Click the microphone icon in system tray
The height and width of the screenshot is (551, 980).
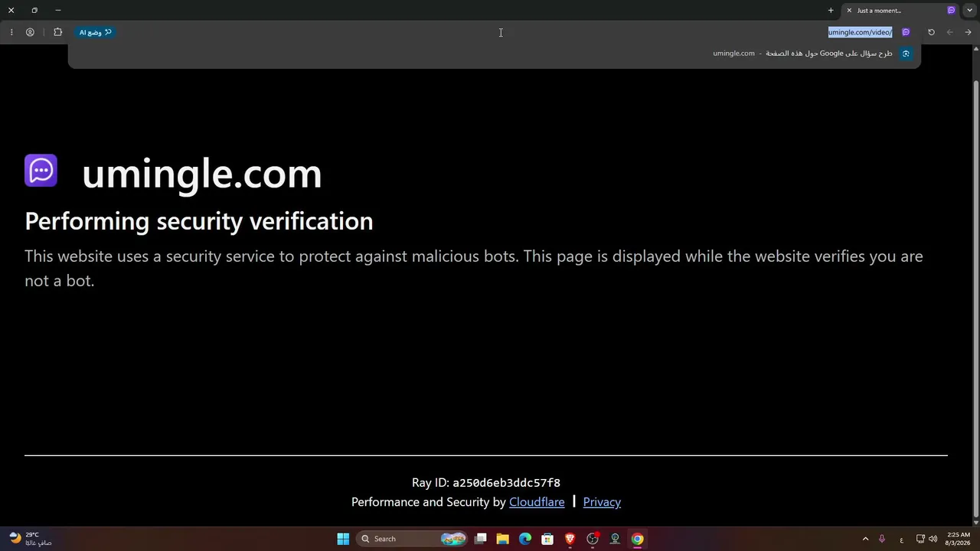[x=882, y=539]
